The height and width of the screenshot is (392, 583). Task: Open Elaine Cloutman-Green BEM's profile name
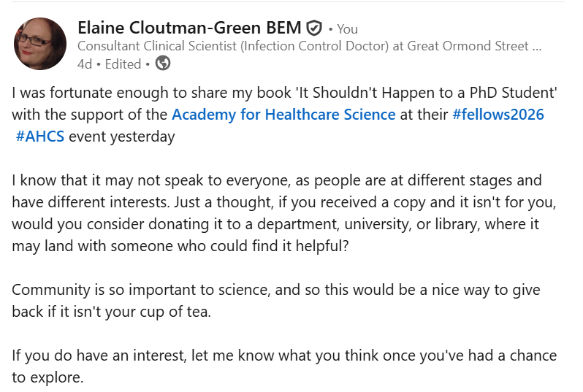click(x=189, y=28)
